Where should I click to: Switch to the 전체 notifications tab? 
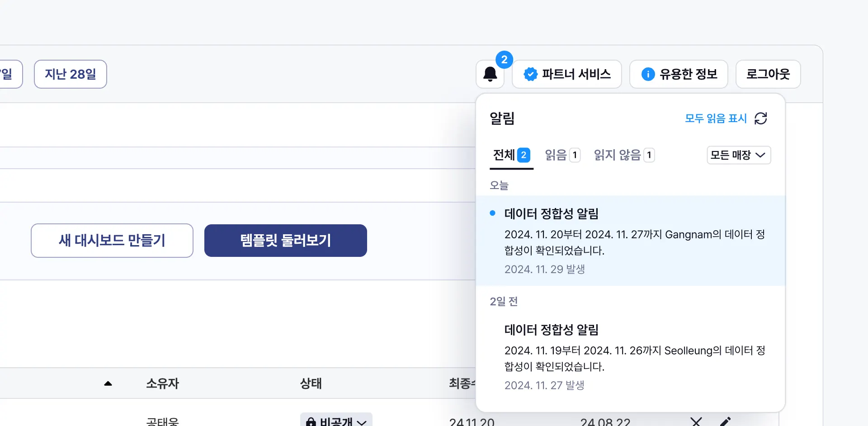click(511, 155)
